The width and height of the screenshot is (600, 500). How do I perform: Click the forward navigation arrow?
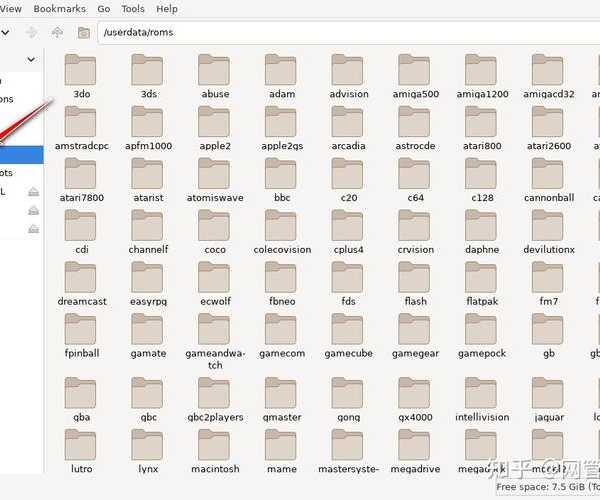click(x=31, y=33)
